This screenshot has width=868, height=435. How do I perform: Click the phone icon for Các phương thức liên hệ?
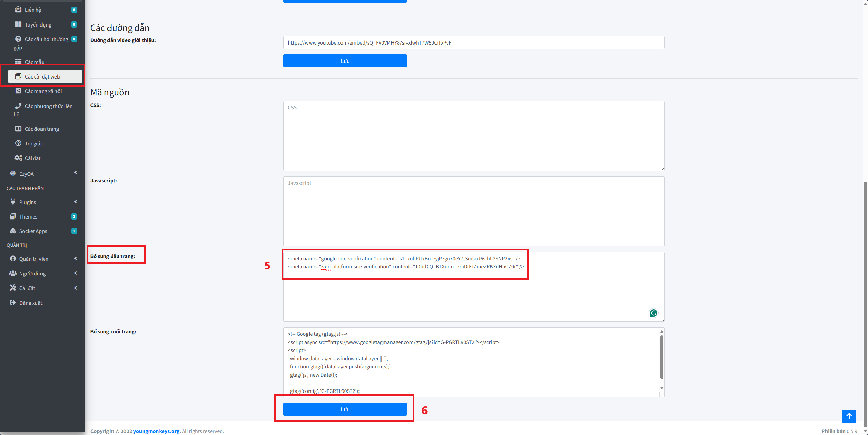(18, 106)
